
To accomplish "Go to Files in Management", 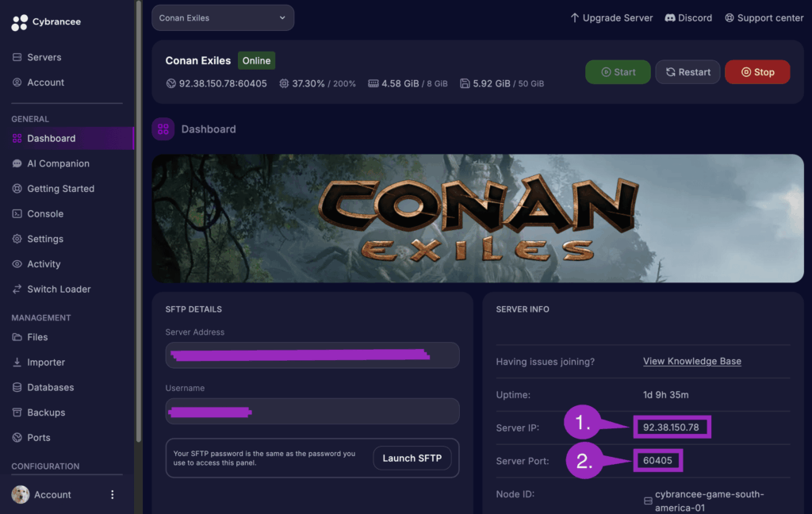I will [37, 337].
